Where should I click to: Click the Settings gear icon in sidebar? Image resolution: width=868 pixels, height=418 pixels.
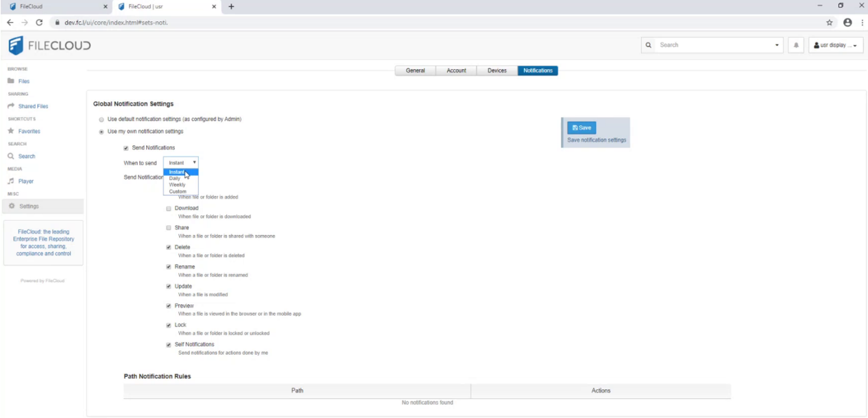(x=12, y=206)
